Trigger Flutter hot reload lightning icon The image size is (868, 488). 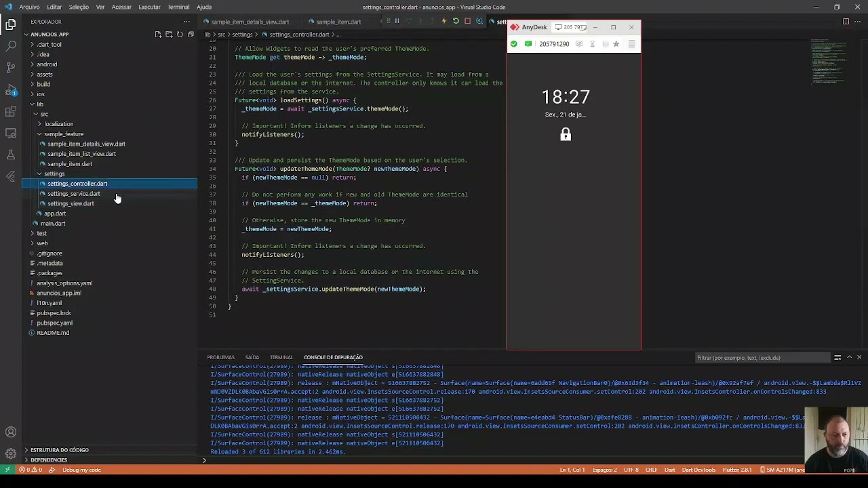tap(444, 21)
